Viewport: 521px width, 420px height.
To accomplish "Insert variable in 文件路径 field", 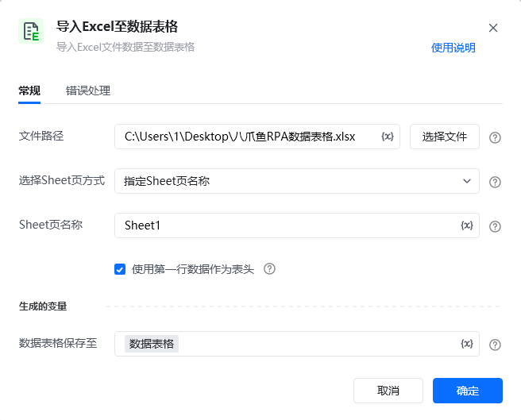I will [388, 137].
